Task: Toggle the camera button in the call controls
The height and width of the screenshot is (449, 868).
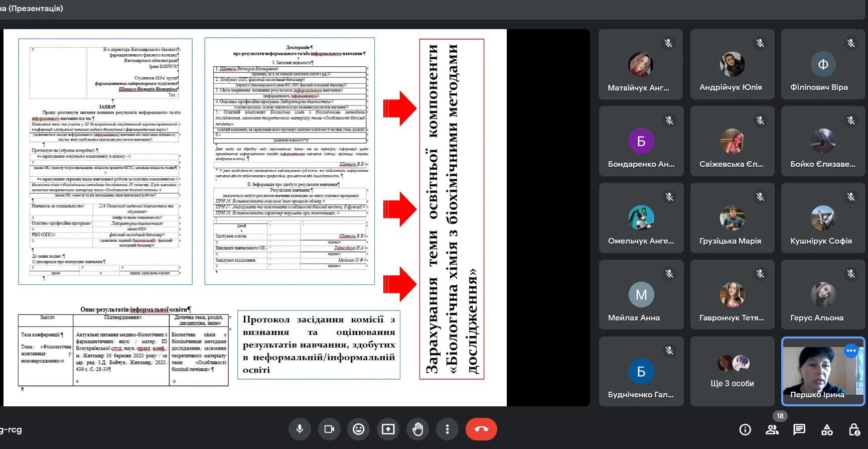Action: [x=329, y=429]
